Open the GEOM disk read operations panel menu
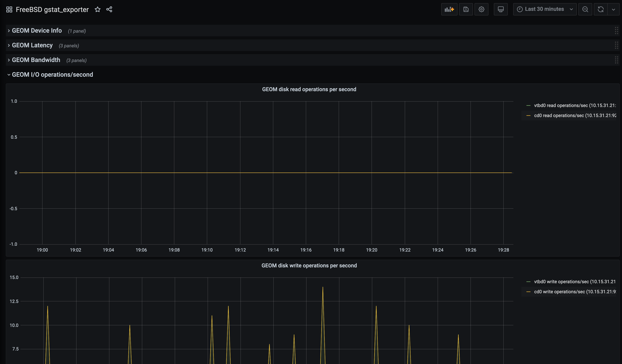Screen dimensions: 622x364 click(309, 89)
